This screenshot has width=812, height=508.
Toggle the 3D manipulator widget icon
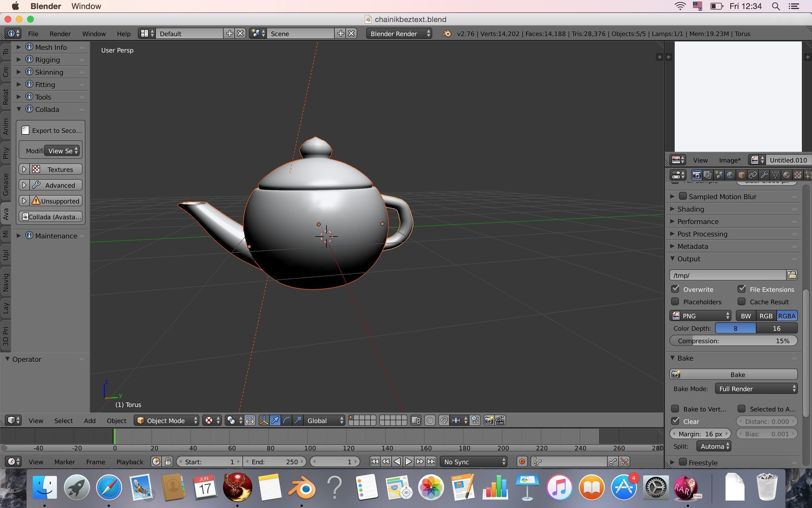[x=264, y=420]
